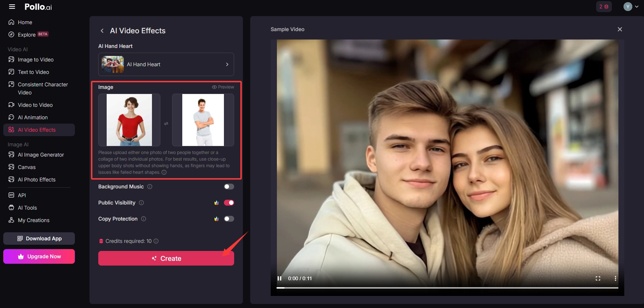Toggle the Public Visibility switch
This screenshot has height=308, width=644.
tap(229, 203)
